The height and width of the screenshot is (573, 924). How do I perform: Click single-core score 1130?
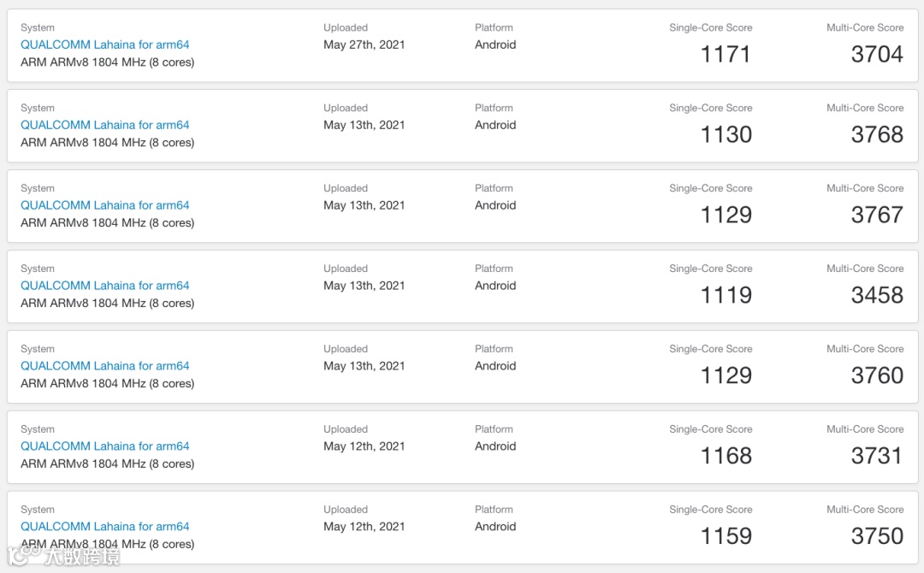click(x=726, y=134)
